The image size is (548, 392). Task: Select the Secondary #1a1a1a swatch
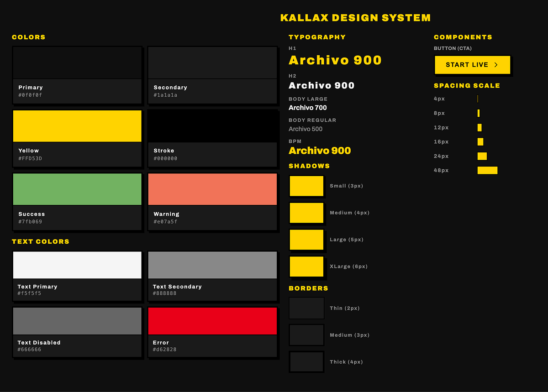[212, 63]
